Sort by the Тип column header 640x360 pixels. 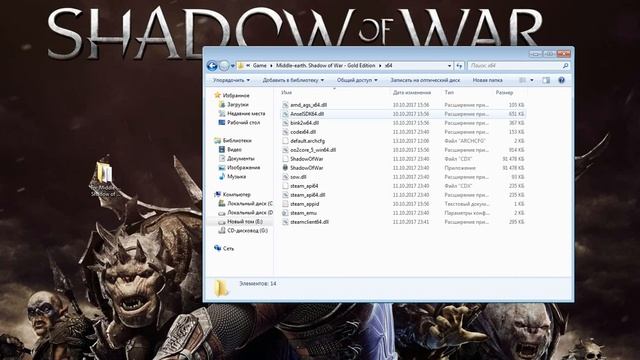(449, 93)
